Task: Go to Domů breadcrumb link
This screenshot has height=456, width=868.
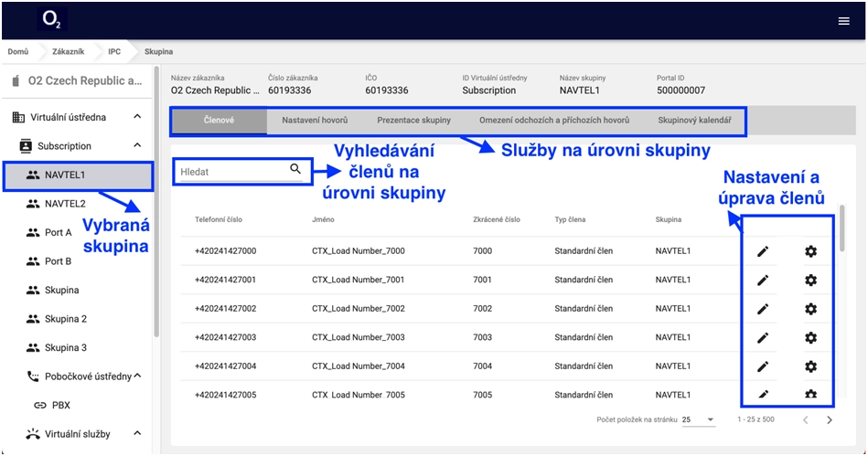Action: coord(17,52)
